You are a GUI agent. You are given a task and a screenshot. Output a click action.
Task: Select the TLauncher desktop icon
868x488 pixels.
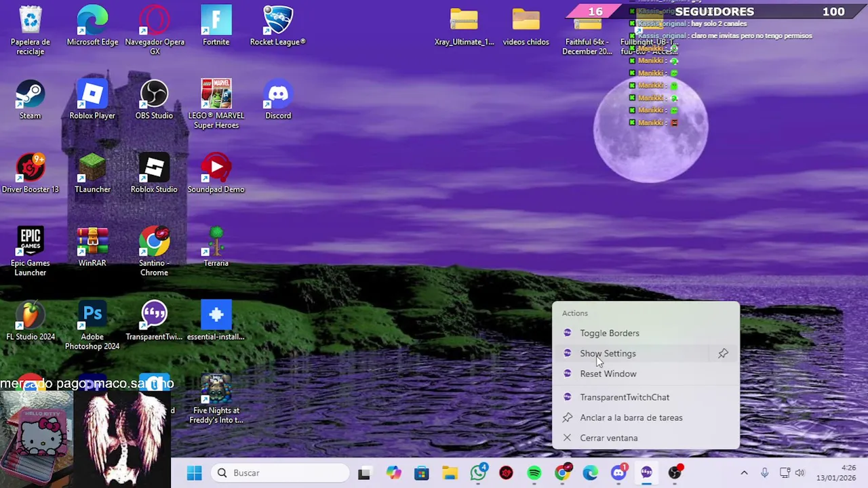pyautogui.click(x=92, y=174)
